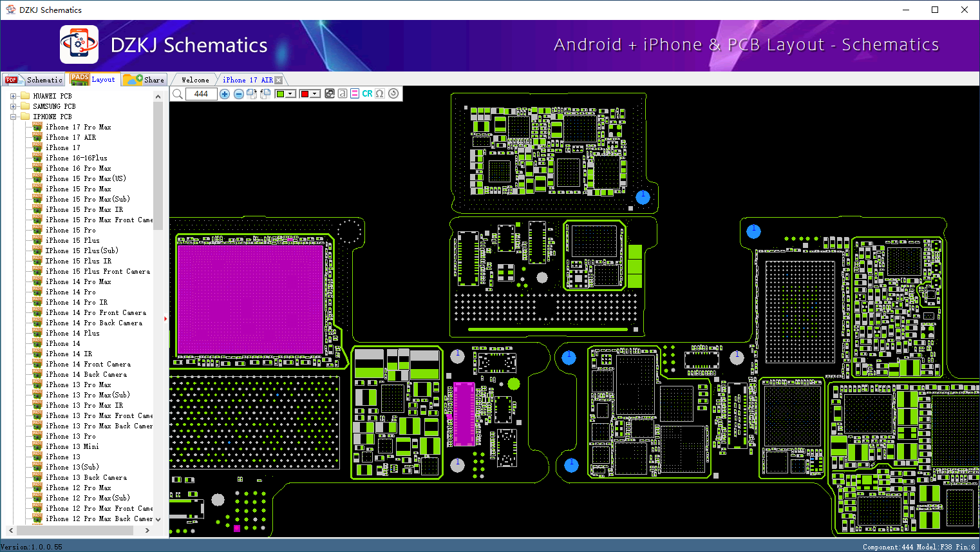
Task: Toggle the CR component display icon
Action: click(367, 94)
